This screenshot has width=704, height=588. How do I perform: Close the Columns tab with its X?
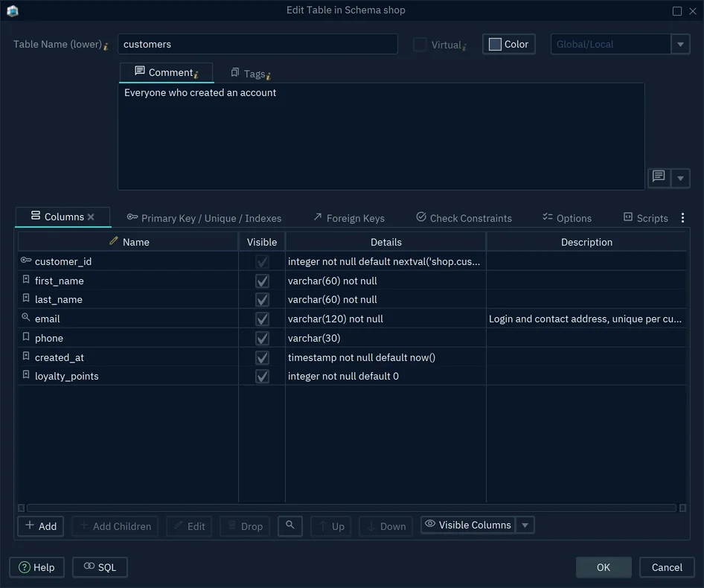click(x=91, y=217)
